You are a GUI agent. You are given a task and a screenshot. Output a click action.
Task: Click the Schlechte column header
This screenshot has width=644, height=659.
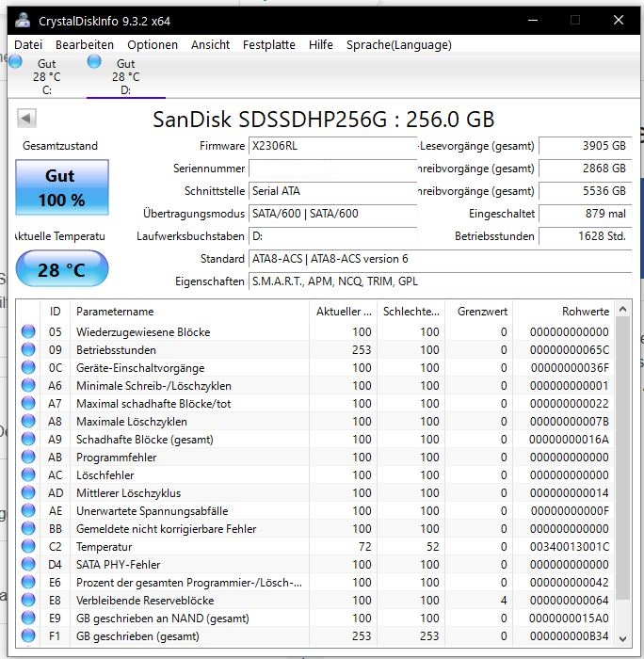[411, 312]
